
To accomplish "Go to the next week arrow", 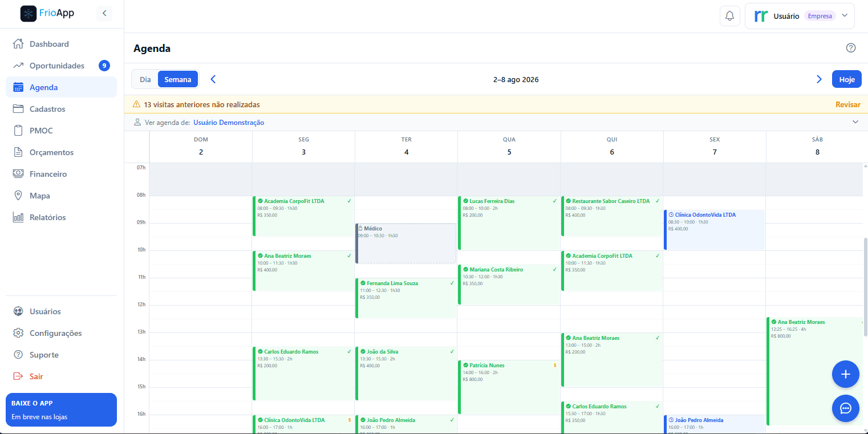I will tap(819, 79).
